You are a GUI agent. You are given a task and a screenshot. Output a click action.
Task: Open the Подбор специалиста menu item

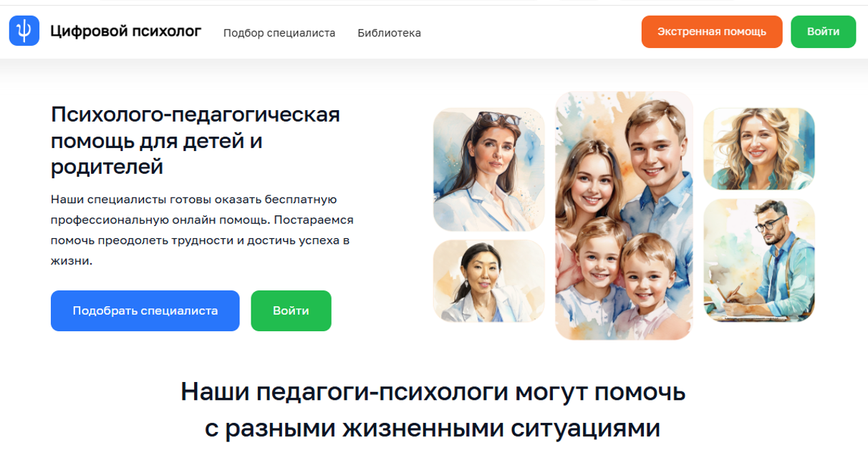pos(279,33)
